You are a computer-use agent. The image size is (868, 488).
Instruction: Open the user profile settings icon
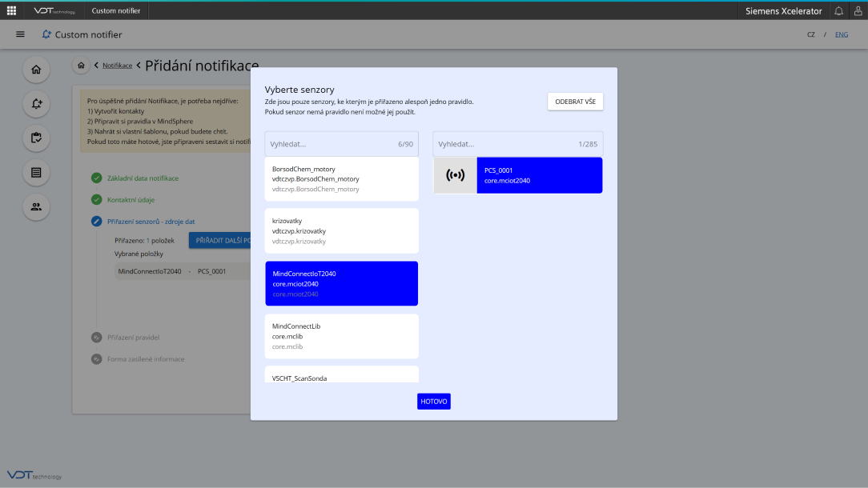(858, 11)
